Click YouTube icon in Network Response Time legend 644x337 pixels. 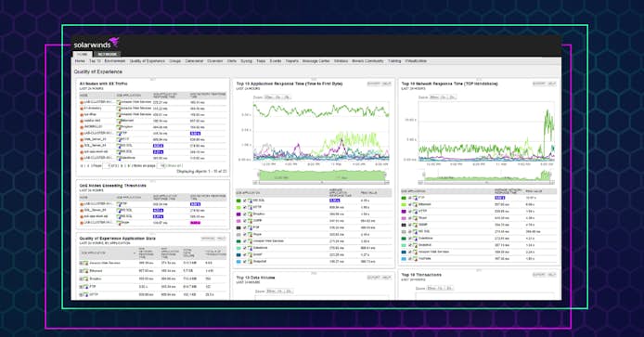click(415, 259)
